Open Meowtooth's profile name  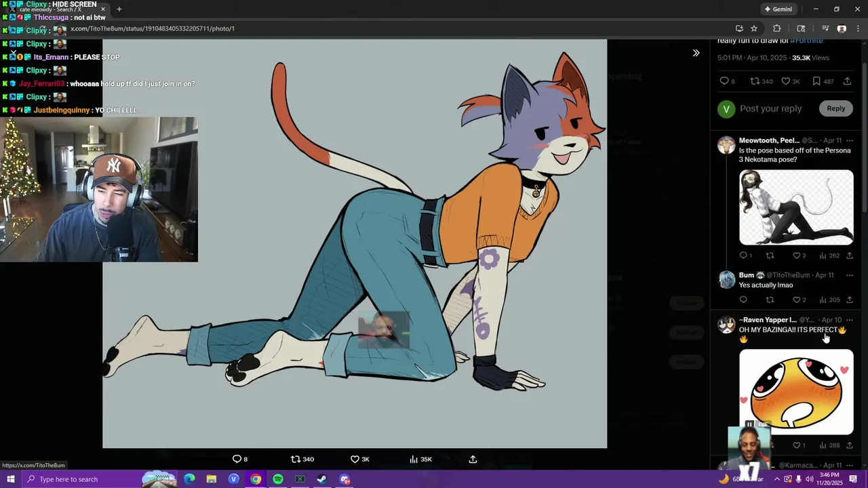coord(769,140)
